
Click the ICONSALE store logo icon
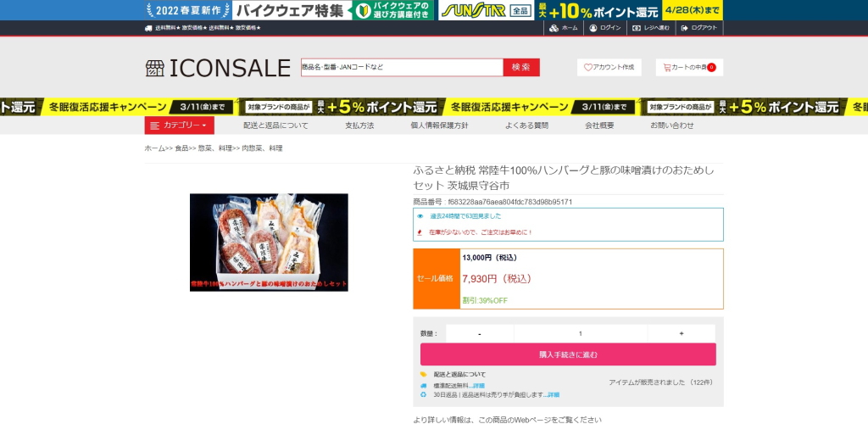click(x=154, y=68)
